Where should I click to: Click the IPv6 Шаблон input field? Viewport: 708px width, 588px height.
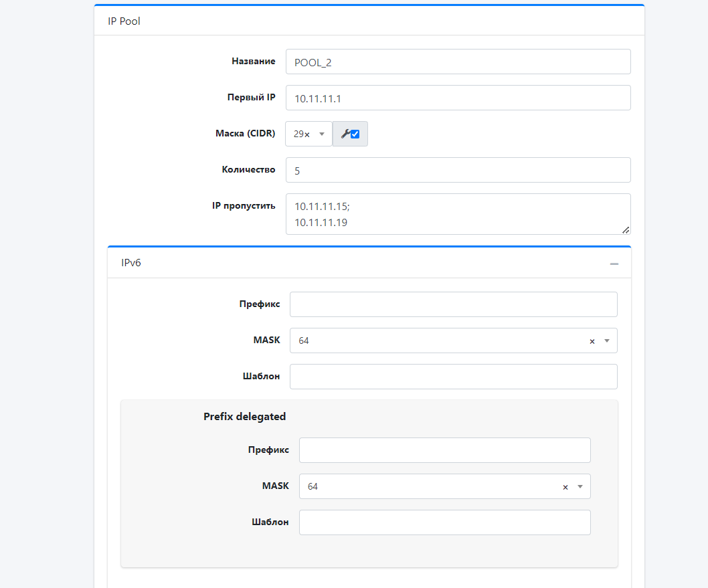click(453, 377)
